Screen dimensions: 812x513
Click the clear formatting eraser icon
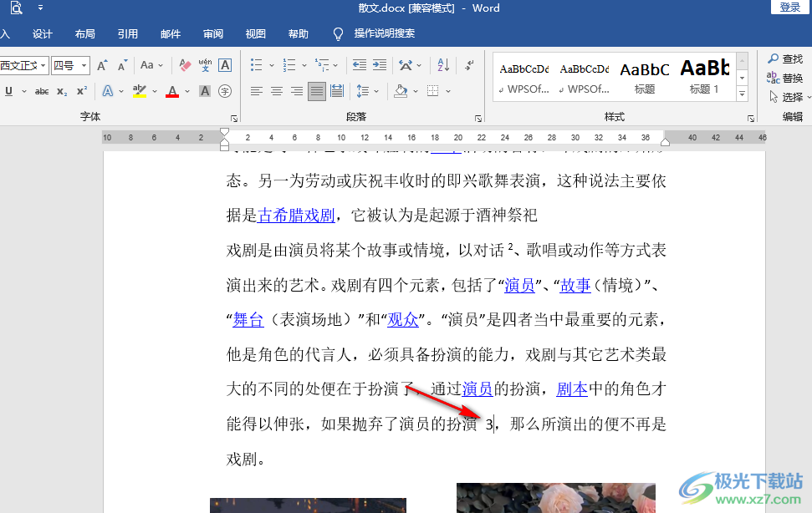pyautogui.click(x=186, y=65)
